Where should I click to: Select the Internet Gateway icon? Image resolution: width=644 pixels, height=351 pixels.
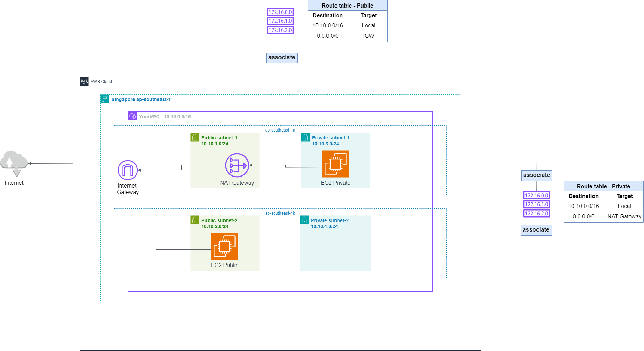pos(128,170)
